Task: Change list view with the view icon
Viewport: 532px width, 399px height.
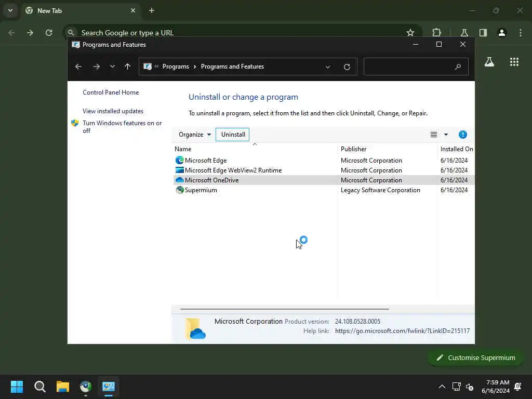Action: (x=434, y=135)
